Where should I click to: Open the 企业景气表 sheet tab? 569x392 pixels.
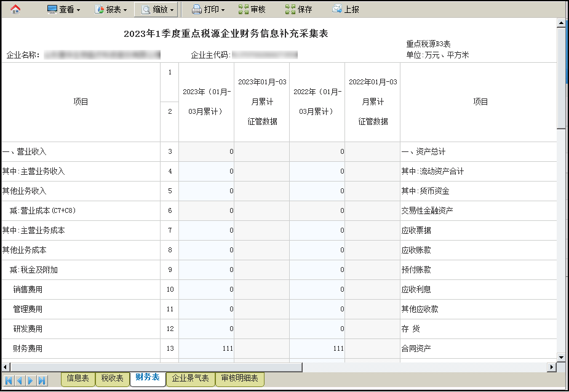click(190, 378)
